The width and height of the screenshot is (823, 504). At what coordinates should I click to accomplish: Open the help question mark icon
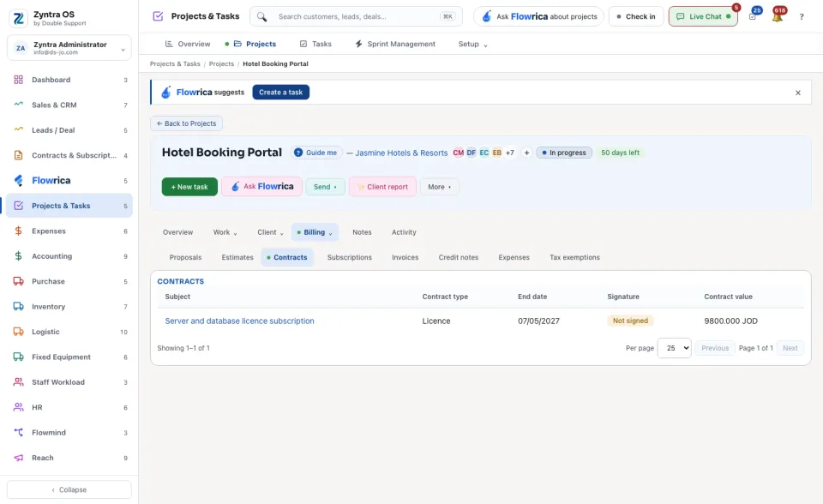pos(802,17)
